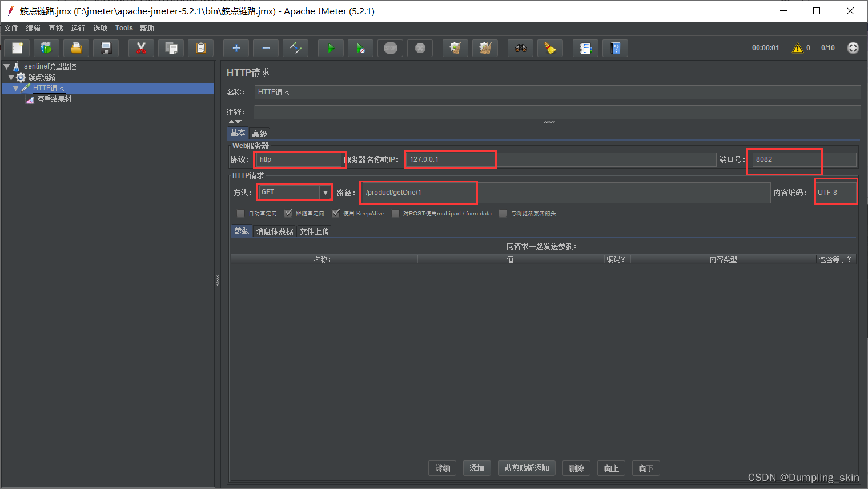Image resolution: width=868 pixels, height=489 pixels.
Task: Click the 详细 button
Action: coord(443,468)
